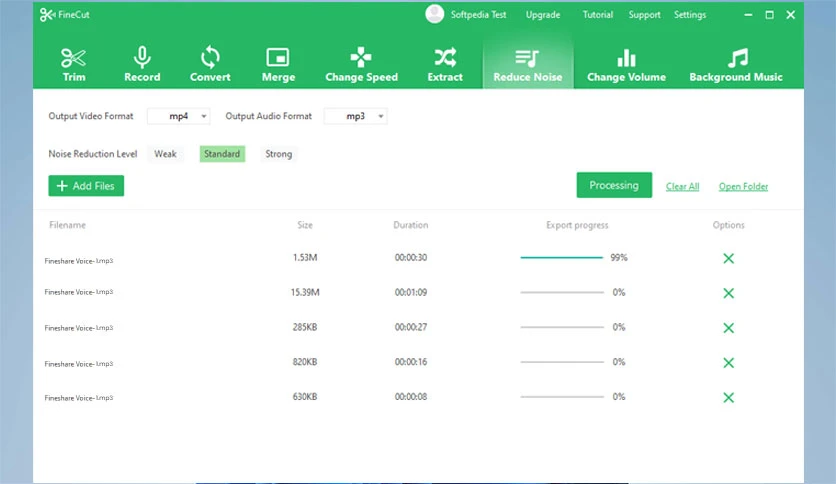Open the Background Music tool
The image size is (836, 484).
pyautogui.click(x=736, y=64)
